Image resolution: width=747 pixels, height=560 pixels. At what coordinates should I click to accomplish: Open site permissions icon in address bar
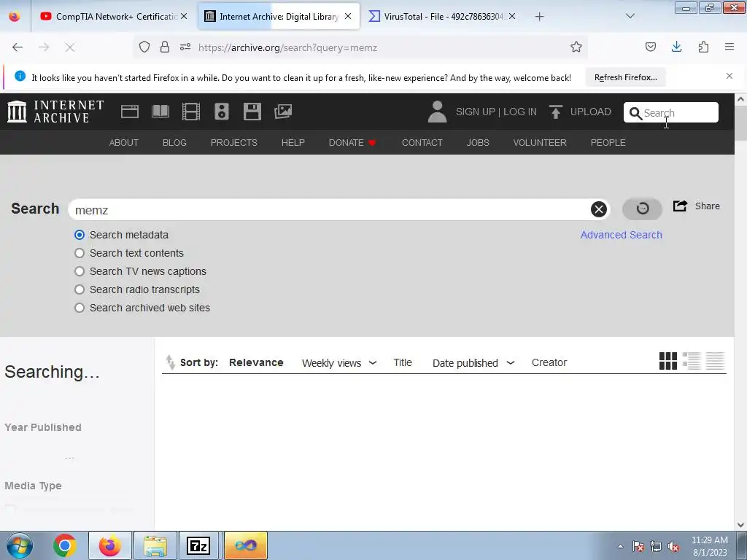[x=185, y=47]
